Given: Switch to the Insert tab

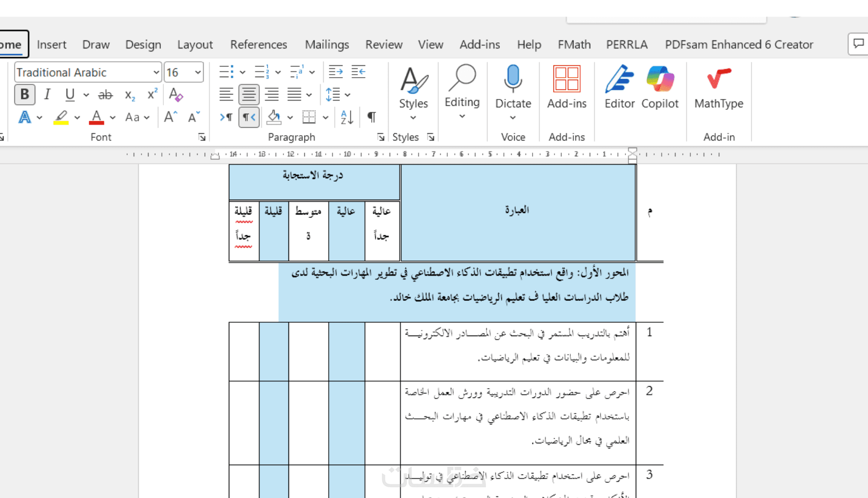Looking at the screenshot, I should (52, 44).
